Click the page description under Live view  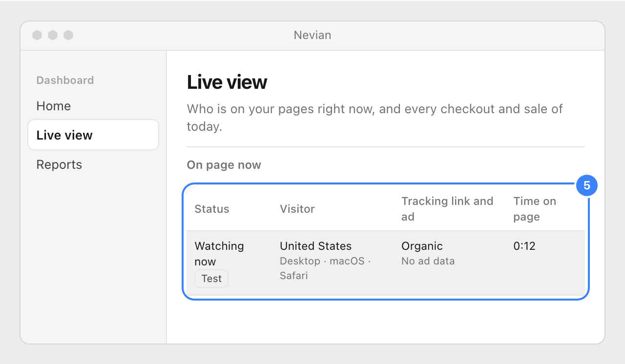tap(375, 118)
